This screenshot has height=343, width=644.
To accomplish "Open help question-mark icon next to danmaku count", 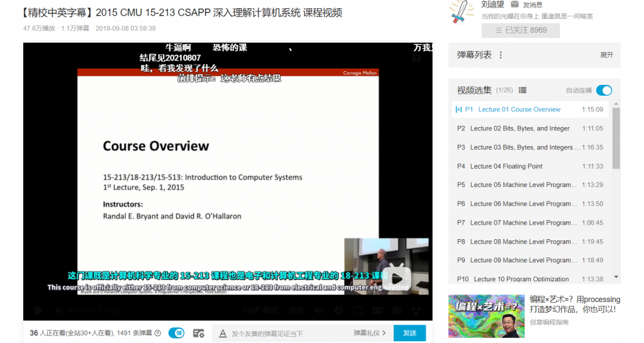I will 158,333.
